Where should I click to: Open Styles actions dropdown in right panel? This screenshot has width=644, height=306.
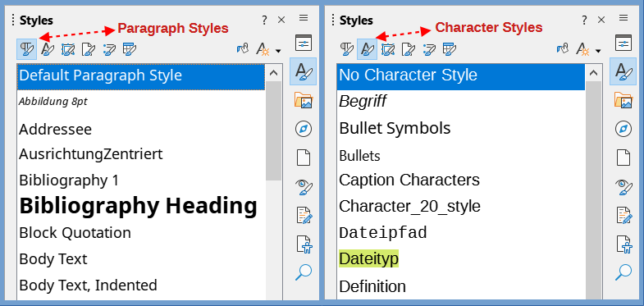(x=588, y=50)
